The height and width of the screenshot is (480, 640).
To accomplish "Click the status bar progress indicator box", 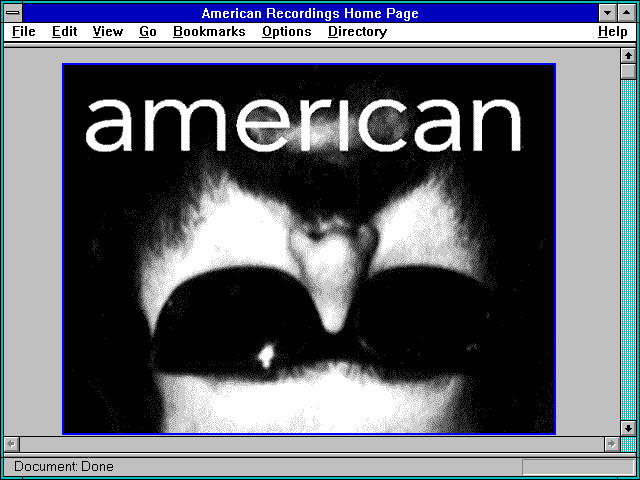I will point(578,467).
